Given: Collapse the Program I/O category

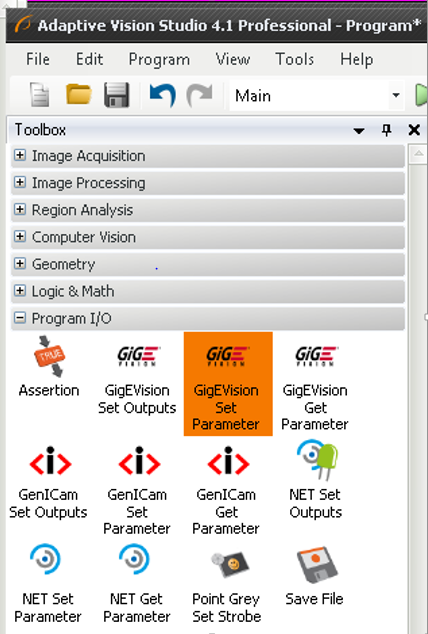Looking at the screenshot, I should click(20, 318).
